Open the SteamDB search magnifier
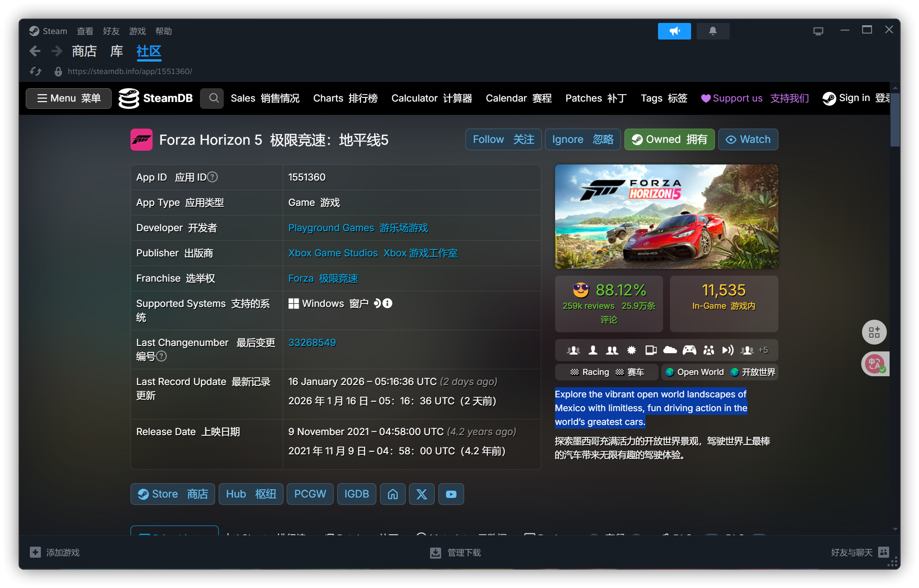 click(x=212, y=98)
